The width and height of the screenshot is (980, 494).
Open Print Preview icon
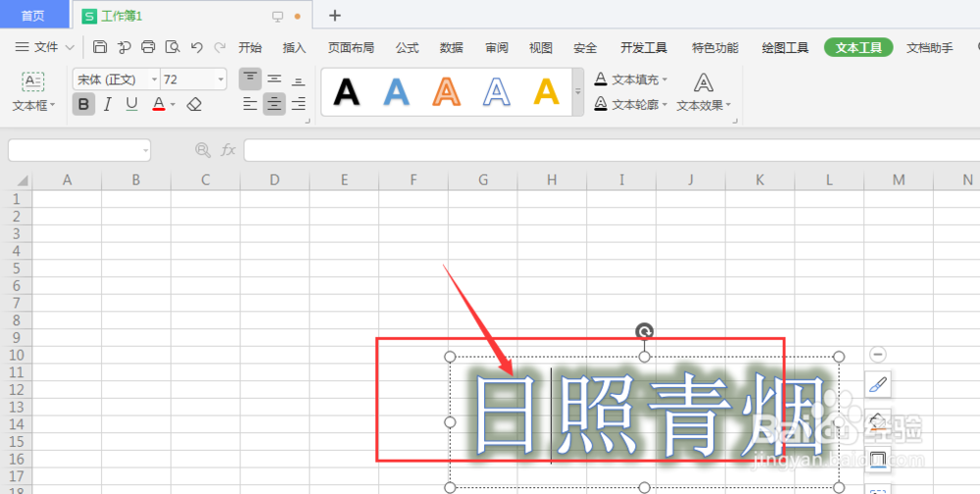coord(172,47)
